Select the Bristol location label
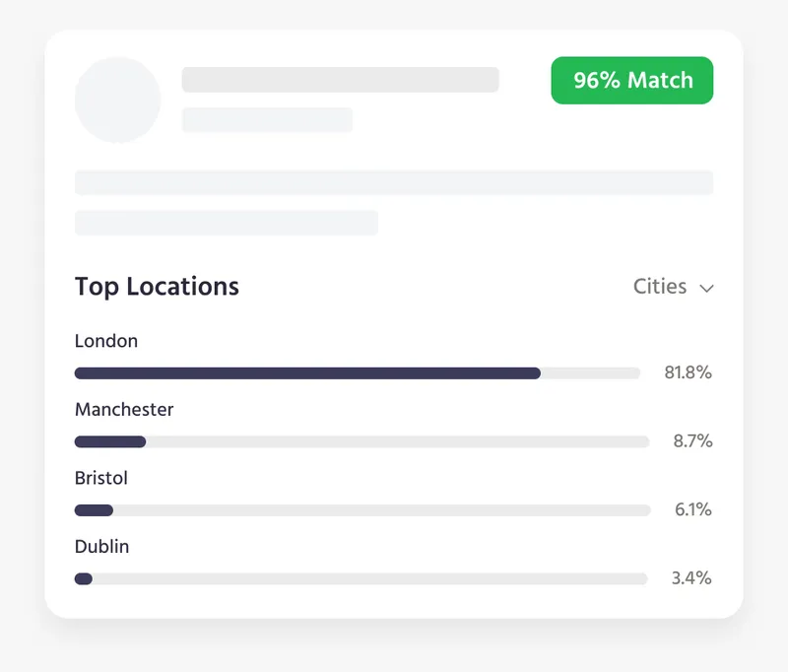The image size is (788, 672). click(x=101, y=478)
